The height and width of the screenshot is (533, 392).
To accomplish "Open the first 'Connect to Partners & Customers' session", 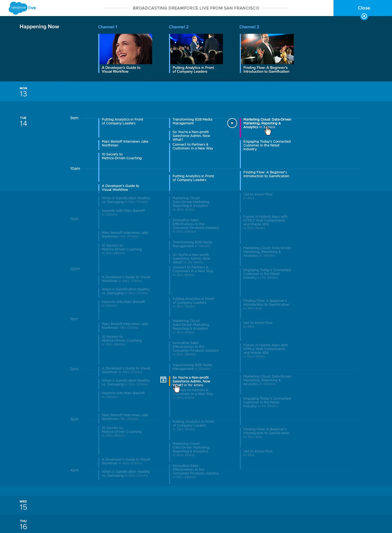I will [193, 146].
